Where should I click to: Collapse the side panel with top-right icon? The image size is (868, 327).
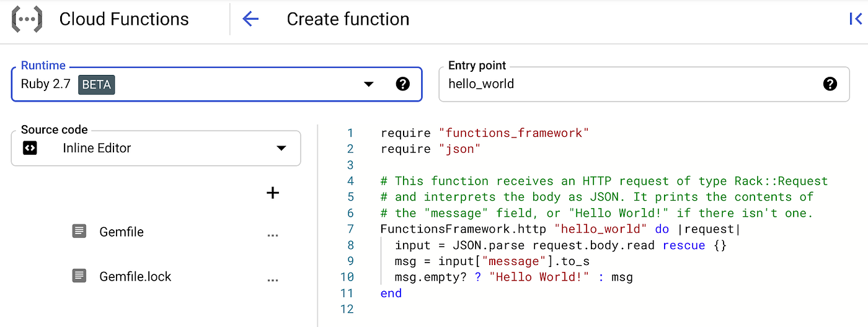[x=856, y=19]
